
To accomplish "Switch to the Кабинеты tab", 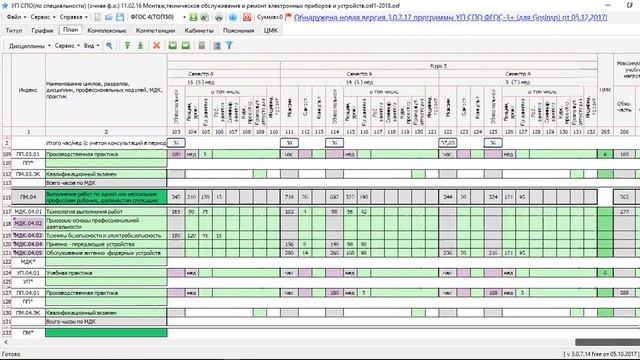I will click(x=199, y=31).
